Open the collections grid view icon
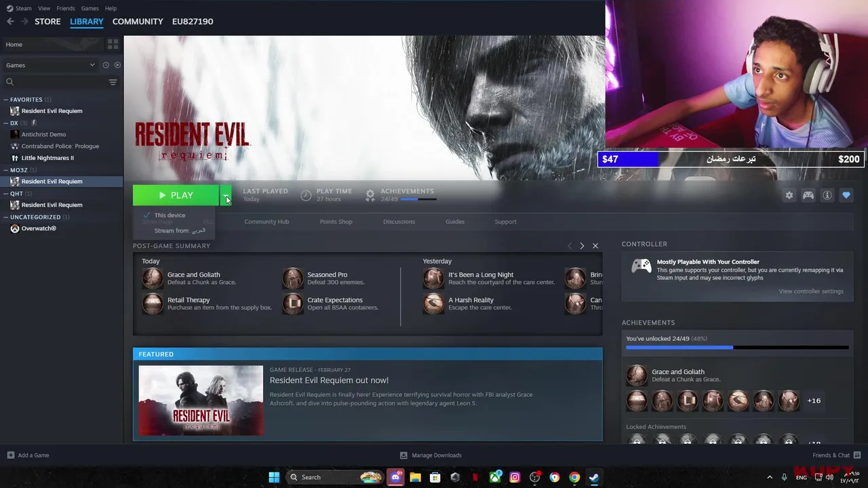Image resolution: width=868 pixels, height=488 pixels. [113, 44]
